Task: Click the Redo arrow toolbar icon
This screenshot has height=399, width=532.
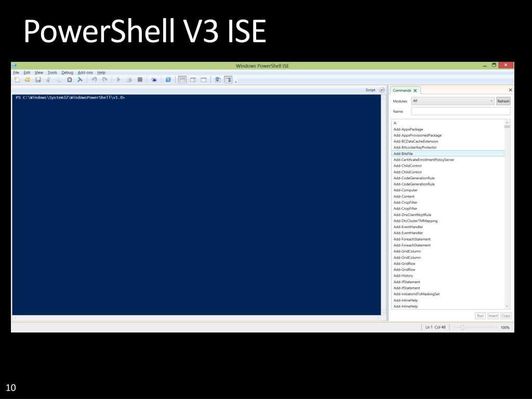Action: pyautogui.click(x=105, y=79)
